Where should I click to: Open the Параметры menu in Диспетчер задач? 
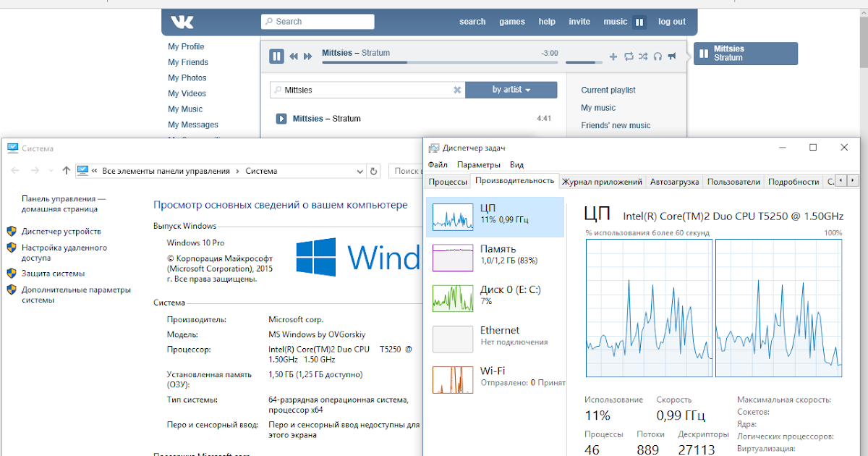(479, 165)
